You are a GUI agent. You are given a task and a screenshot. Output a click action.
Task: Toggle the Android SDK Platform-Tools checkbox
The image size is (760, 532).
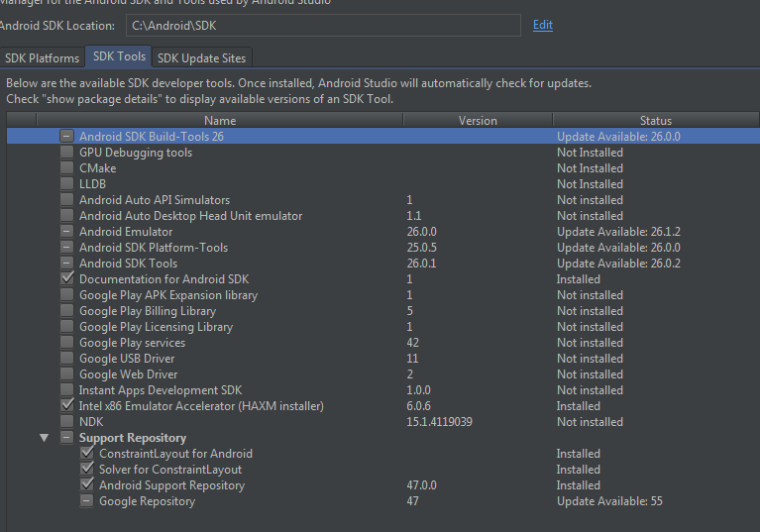click(67, 247)
